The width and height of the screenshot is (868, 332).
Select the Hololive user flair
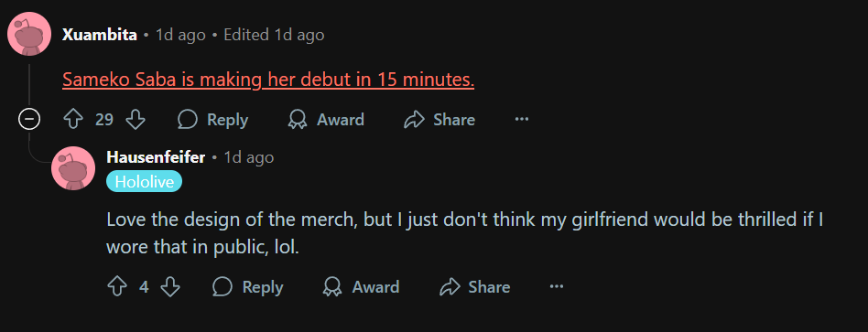145,181
